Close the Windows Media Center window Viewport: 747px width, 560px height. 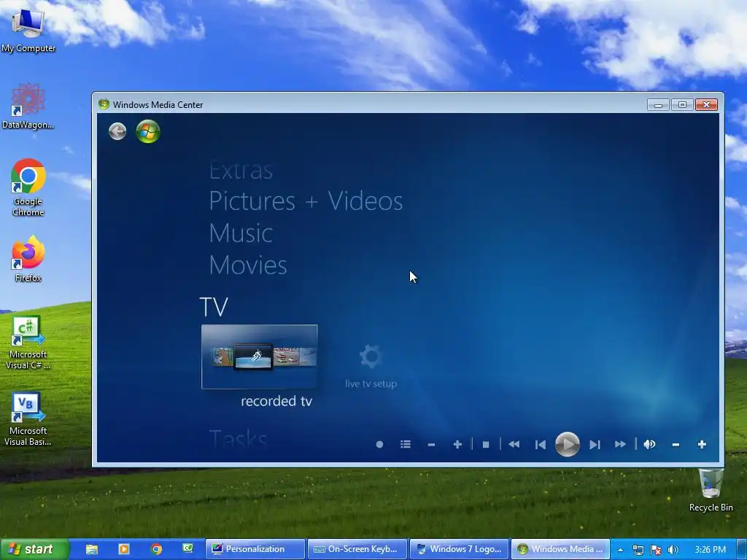click(x=706, y=105)
